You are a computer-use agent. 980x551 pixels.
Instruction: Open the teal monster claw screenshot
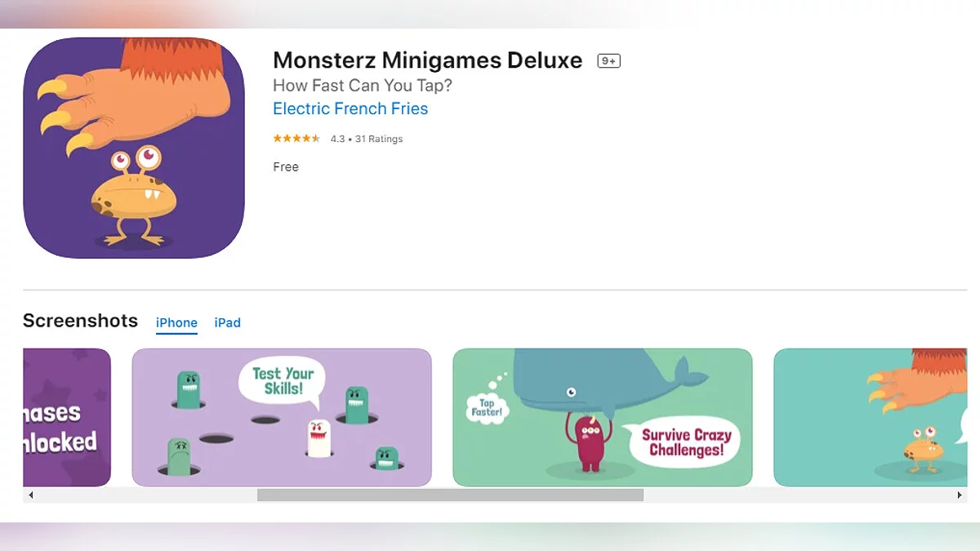(x=871, y=417)
